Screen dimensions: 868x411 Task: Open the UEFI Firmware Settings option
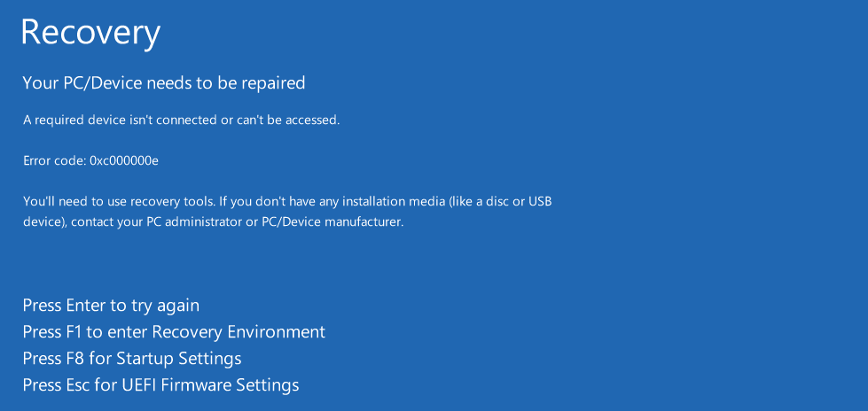click(160, 385)
